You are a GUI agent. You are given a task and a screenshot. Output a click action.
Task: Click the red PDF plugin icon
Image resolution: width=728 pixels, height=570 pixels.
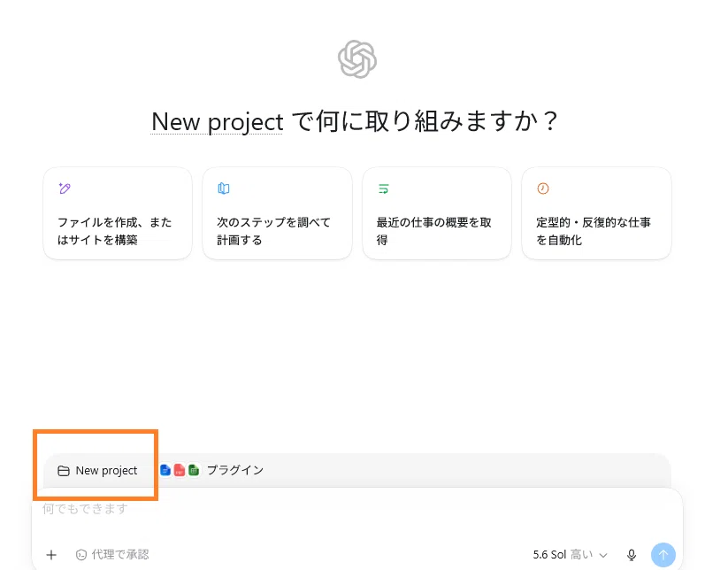click(x=180, y=470)
